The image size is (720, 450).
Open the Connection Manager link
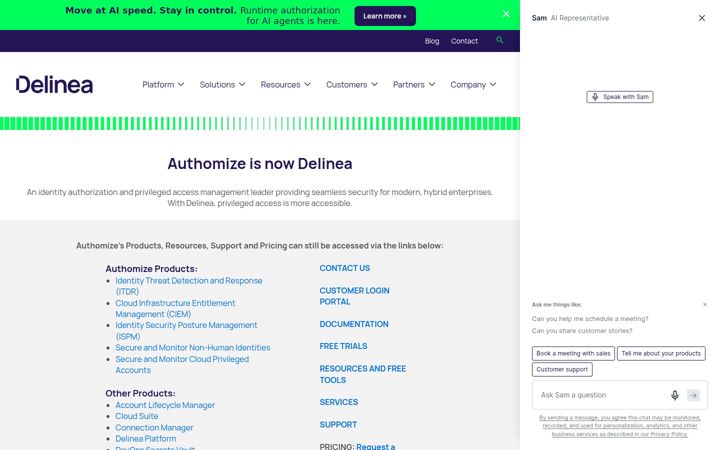click(154, 428)
